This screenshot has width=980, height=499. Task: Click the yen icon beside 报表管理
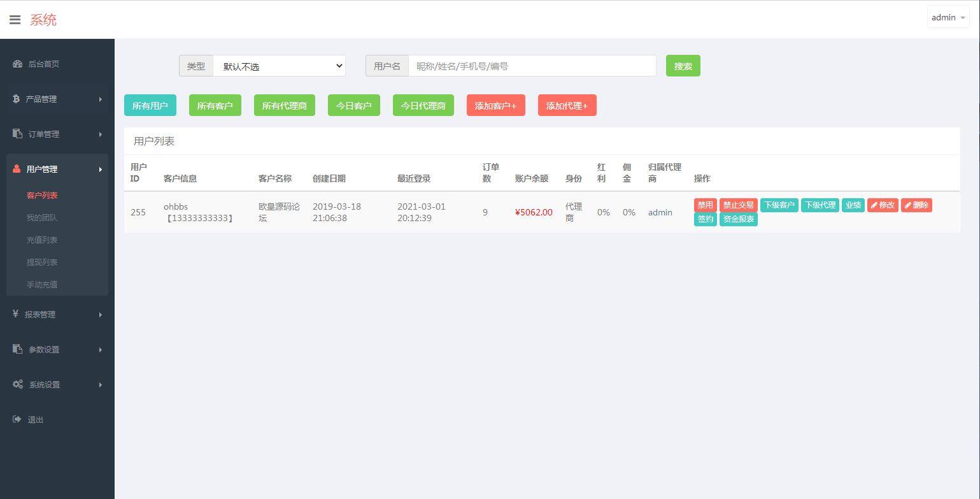tap(16, 314)
